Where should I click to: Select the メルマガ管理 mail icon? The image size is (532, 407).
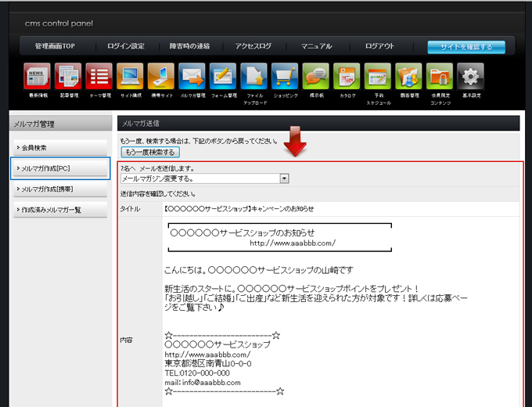point(192,77)
